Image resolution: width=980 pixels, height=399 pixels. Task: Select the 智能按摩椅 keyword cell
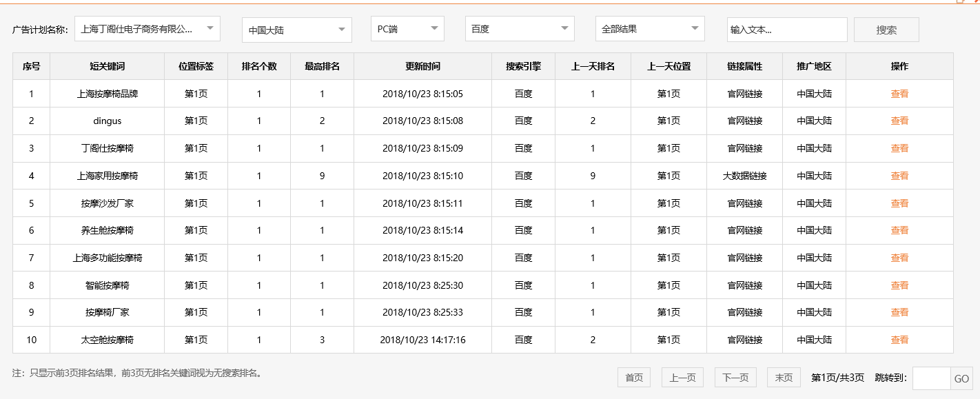(x=107, y=285)
